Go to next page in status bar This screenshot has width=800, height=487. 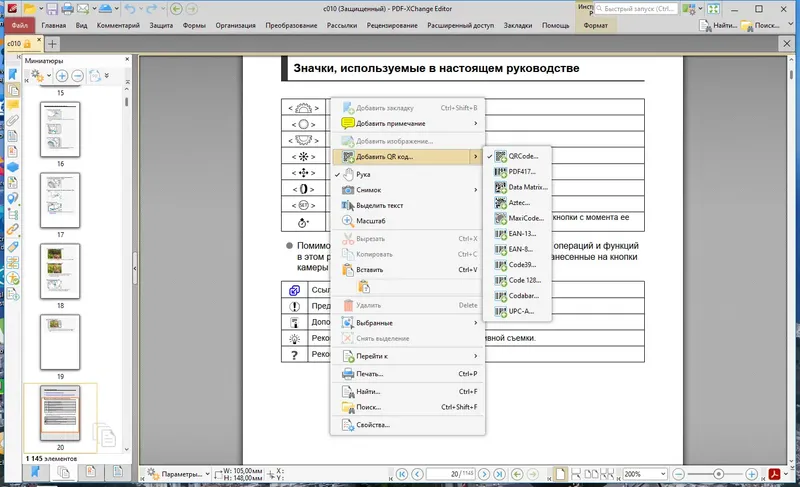click(484, 474)
